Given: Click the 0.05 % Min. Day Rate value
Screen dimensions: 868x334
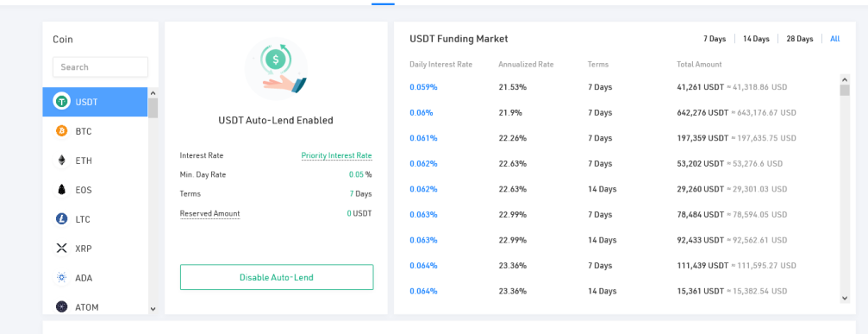Looking at the screenshot, I should tap(360, 174).
